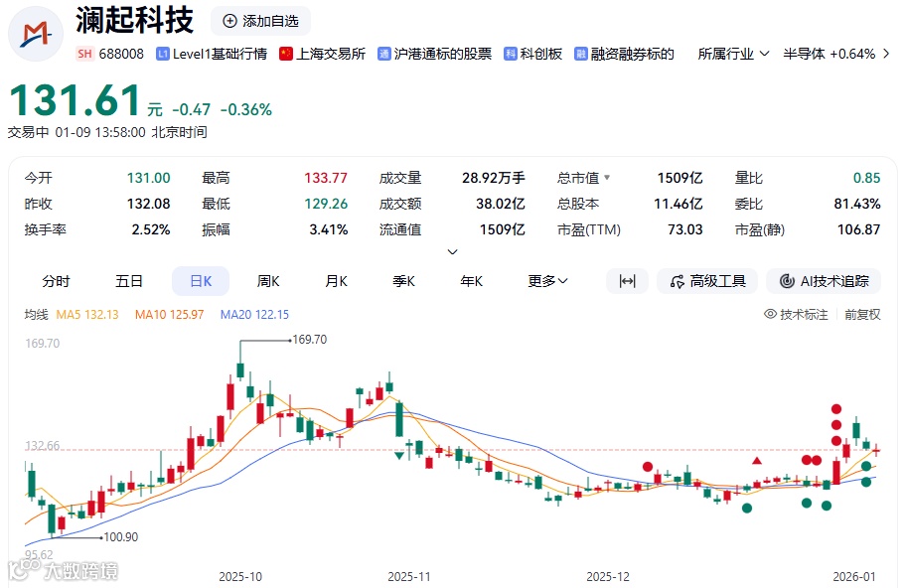Switch to the 分时 tab
905x588 pixels.
point(56,281)
